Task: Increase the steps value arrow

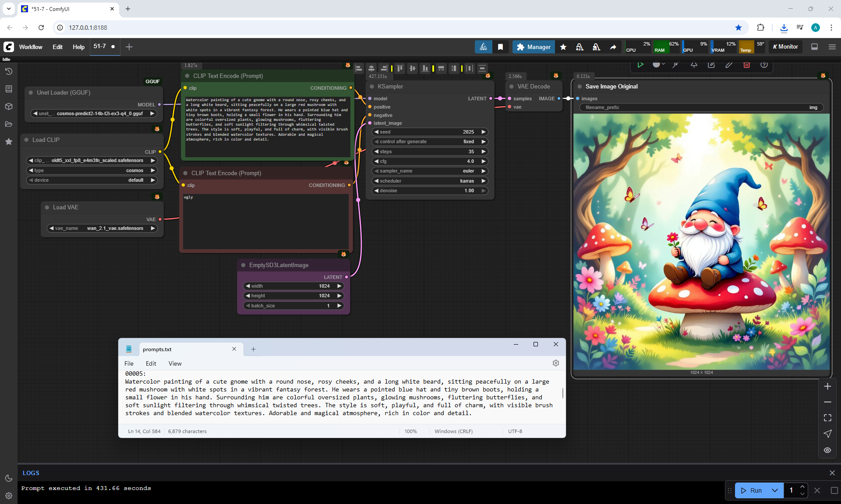Action: tap(484, 152)
